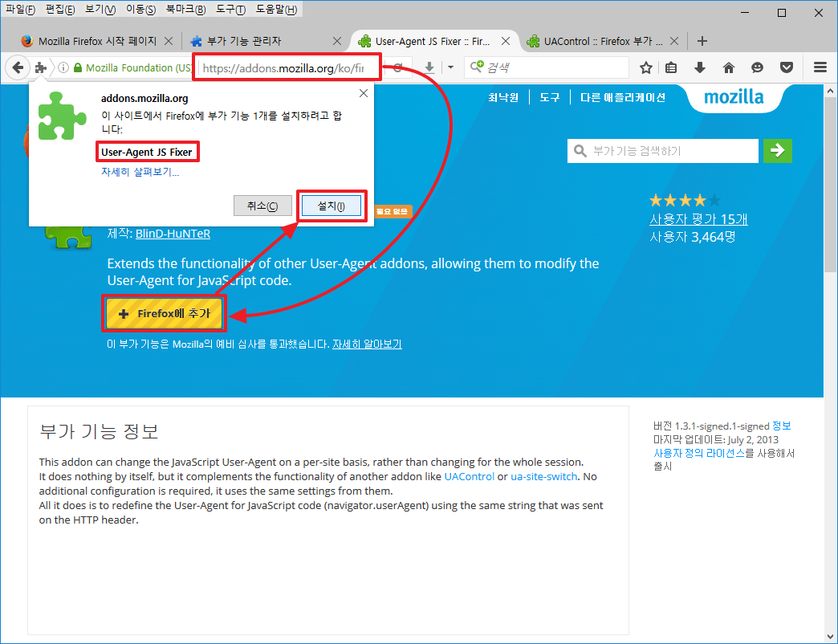
Task: Click the smiley face toolbar icon
Action: [758, 68]
